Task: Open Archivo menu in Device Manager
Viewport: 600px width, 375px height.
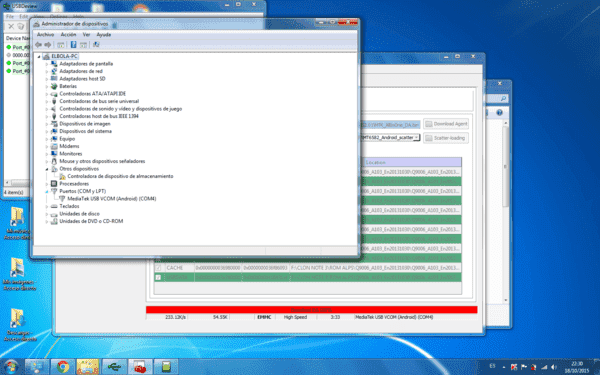Action: 46,34
